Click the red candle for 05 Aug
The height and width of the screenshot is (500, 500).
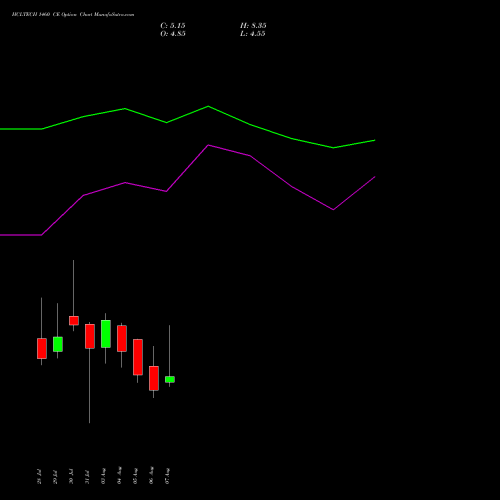tap(138, 357)
